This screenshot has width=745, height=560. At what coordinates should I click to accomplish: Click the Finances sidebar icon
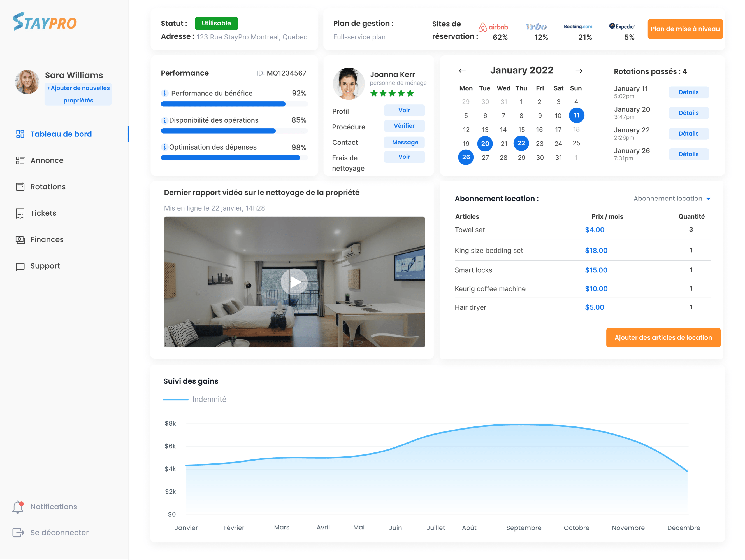click(x=20, y=239)
